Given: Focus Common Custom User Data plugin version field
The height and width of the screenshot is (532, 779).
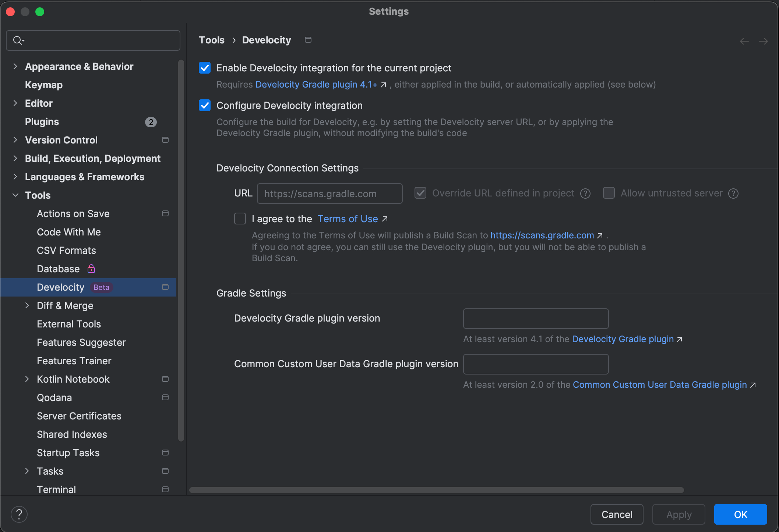Looking at the screenshot, I should (x=536, y=364).
